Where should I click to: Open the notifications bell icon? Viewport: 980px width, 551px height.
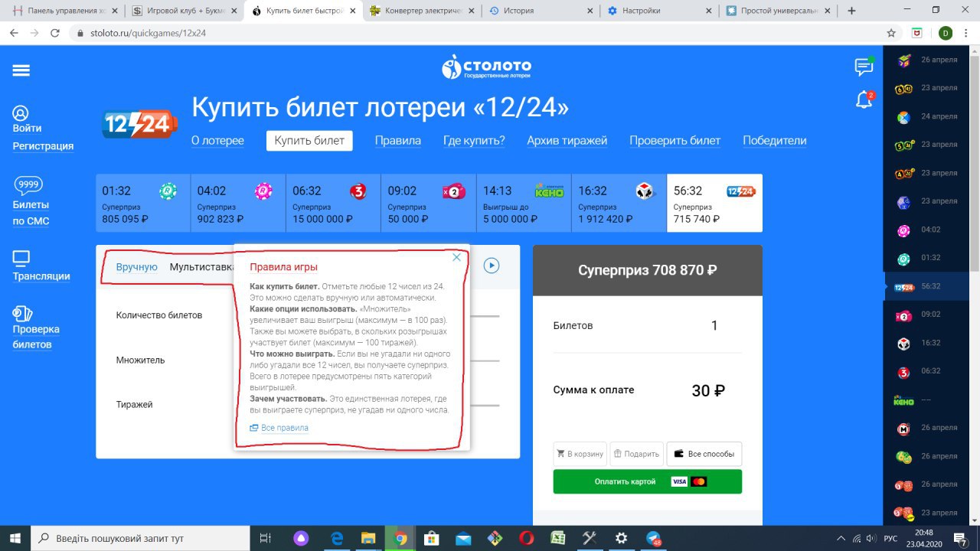[864, 99]
